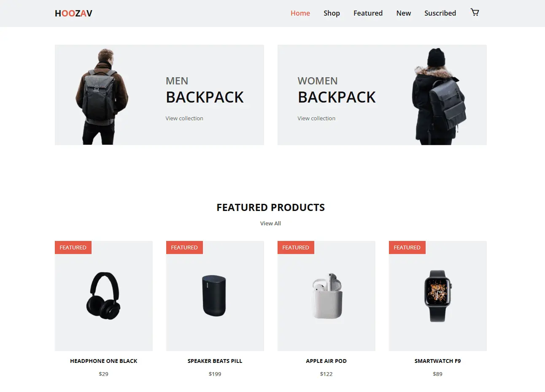Viewport: 545px width, 392px height.
Task: Open the Beats Pill speaker image
Action: (214, 296)
